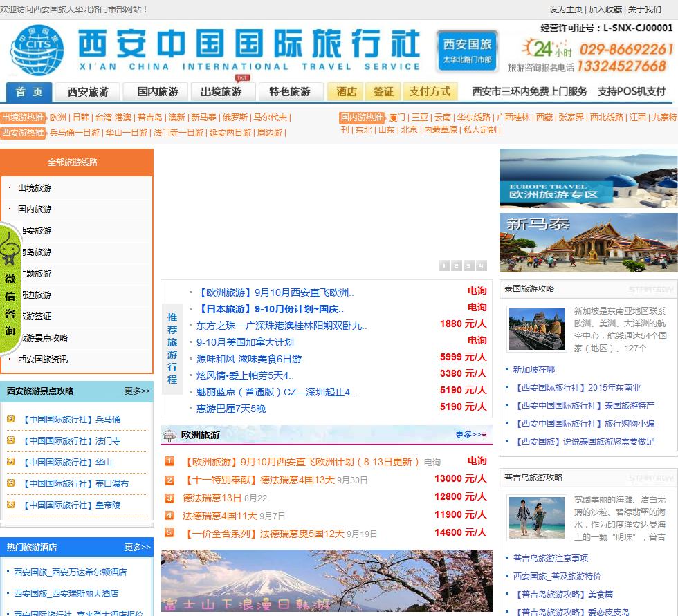
Task: Open the 首页 navigation tab
Action: tap(29, 92)
